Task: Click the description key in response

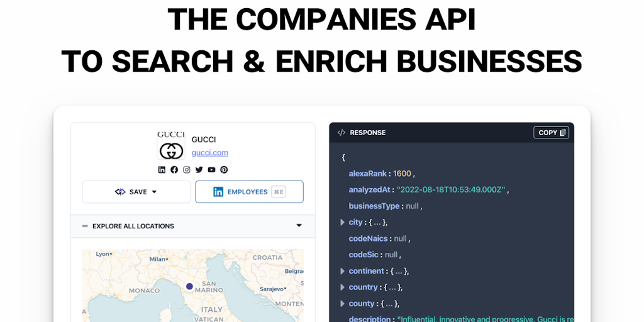Action: click(x=369, y=319)
